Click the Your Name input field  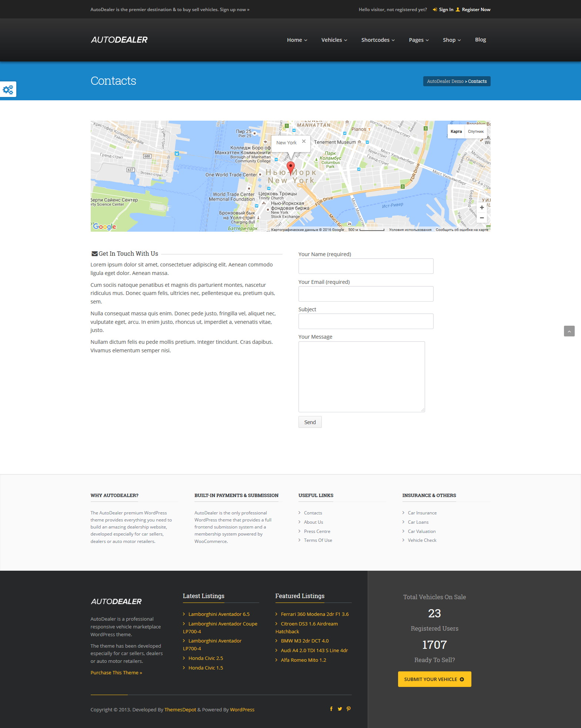pyautogui.click(x=366, y=266)
